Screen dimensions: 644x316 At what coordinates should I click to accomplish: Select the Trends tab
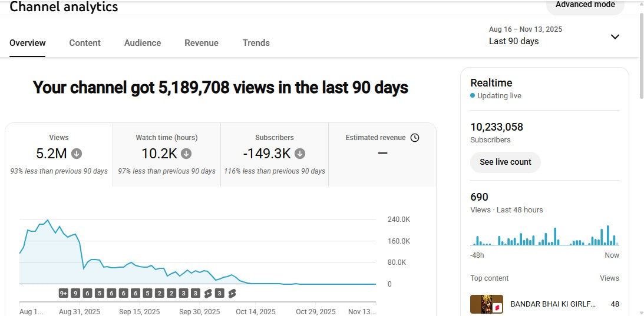256,43
